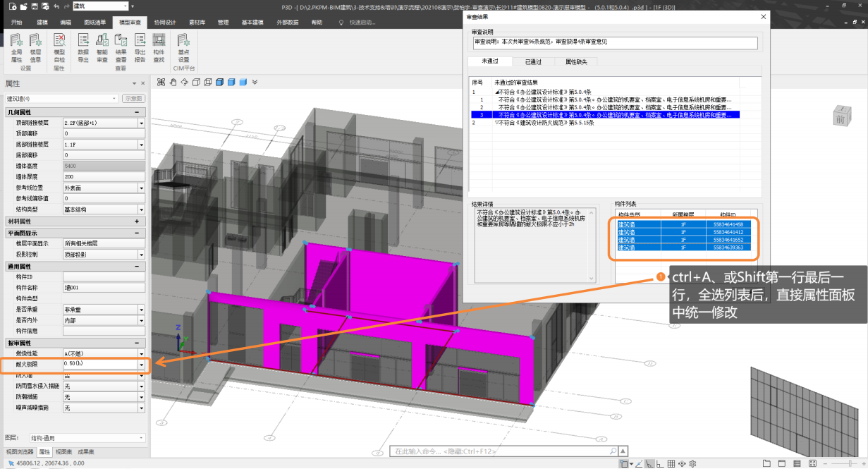Switch to the 已通过 tab
The height and width of the screenshot is (469, 868).
(x=533, y=62)
